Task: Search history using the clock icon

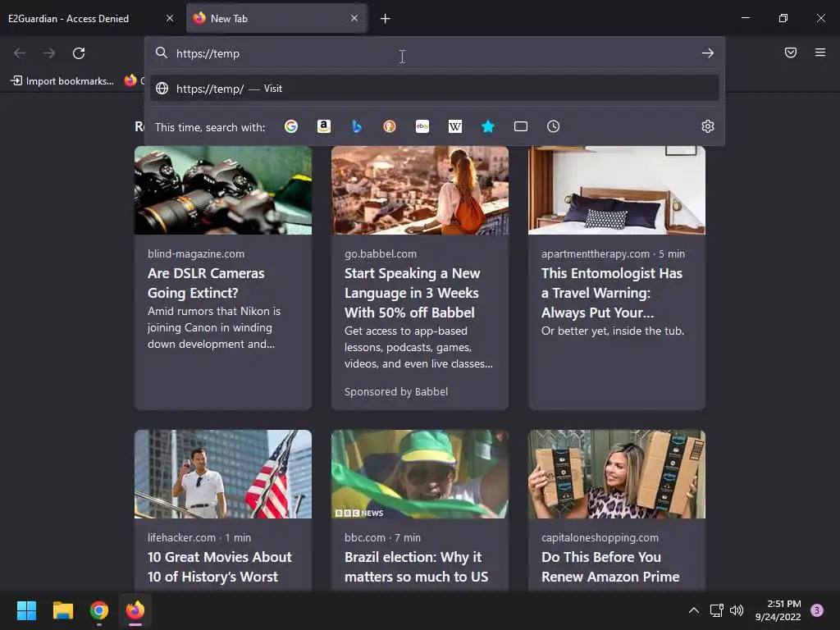Action: 554,126
